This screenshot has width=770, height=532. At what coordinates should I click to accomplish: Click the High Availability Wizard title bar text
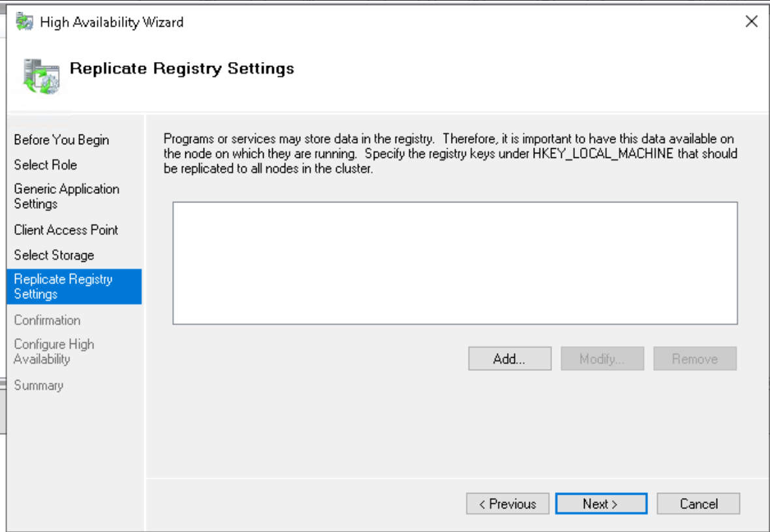112,22
